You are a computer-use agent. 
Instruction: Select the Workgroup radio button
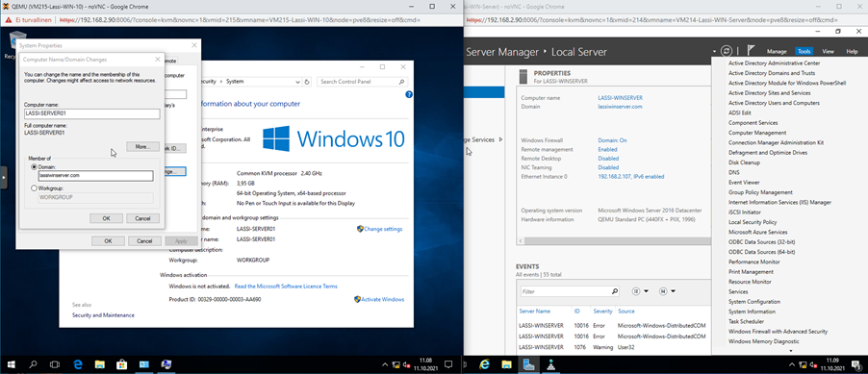click(x=35, y=188)
